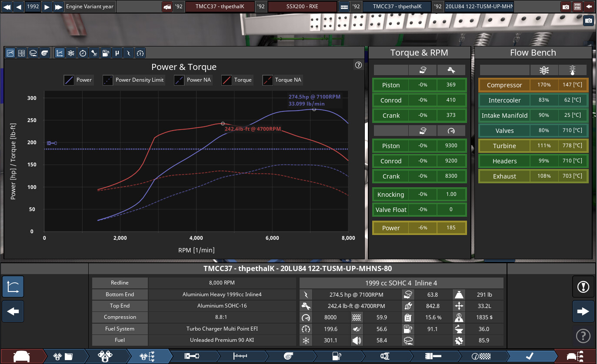Step the variant year forward one year
This screenshot has width=597, height=364.
click(47, 7)
